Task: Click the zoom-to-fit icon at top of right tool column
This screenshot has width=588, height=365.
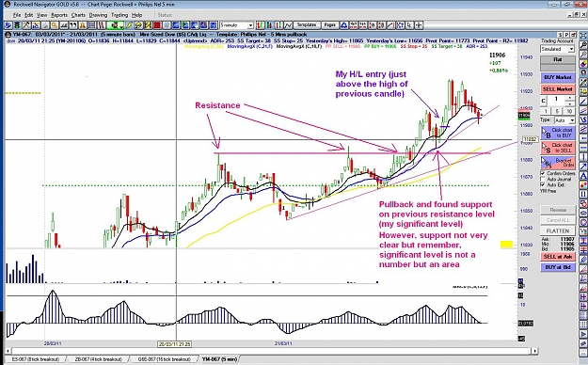Action: (x=582, y=35)
